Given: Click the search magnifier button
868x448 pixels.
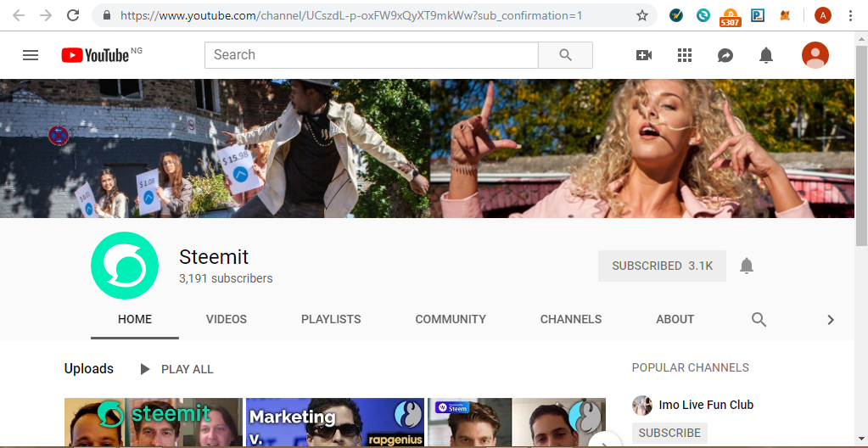Looking at the screenshot, I should [565, 55].
